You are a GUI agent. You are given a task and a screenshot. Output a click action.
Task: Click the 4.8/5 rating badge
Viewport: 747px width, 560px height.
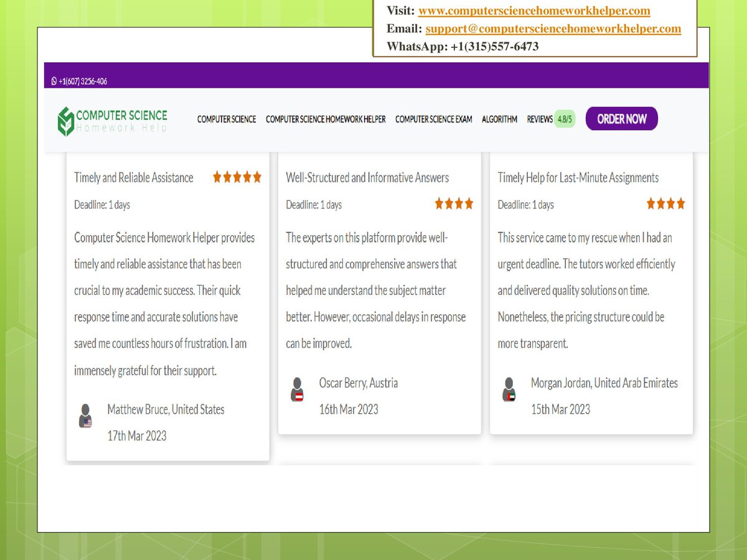coord(565,119)
